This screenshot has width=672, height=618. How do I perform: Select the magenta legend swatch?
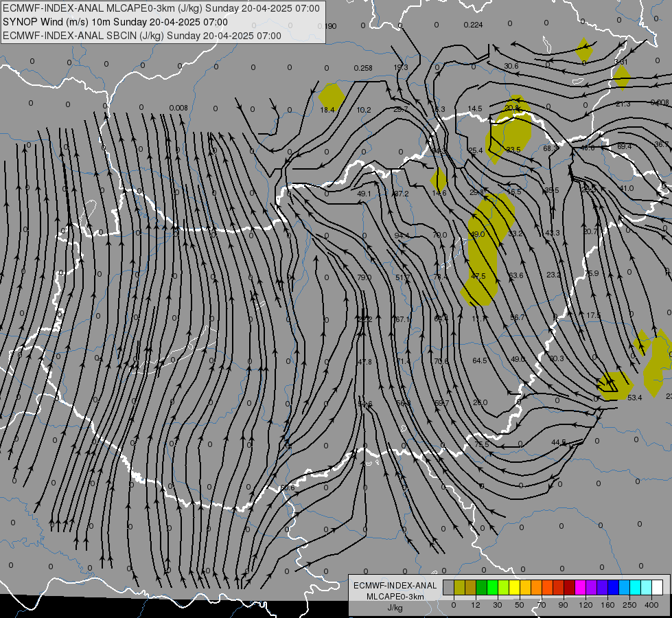point(580,587)
